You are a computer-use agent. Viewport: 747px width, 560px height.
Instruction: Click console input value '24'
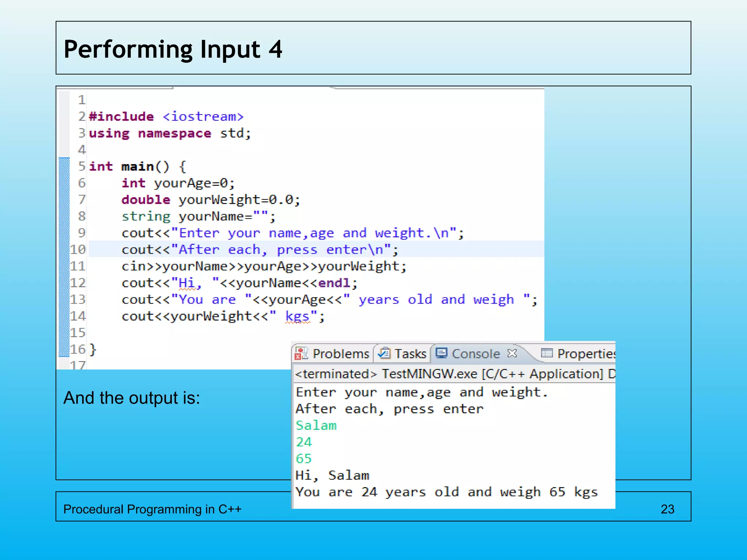click(304, 442)
